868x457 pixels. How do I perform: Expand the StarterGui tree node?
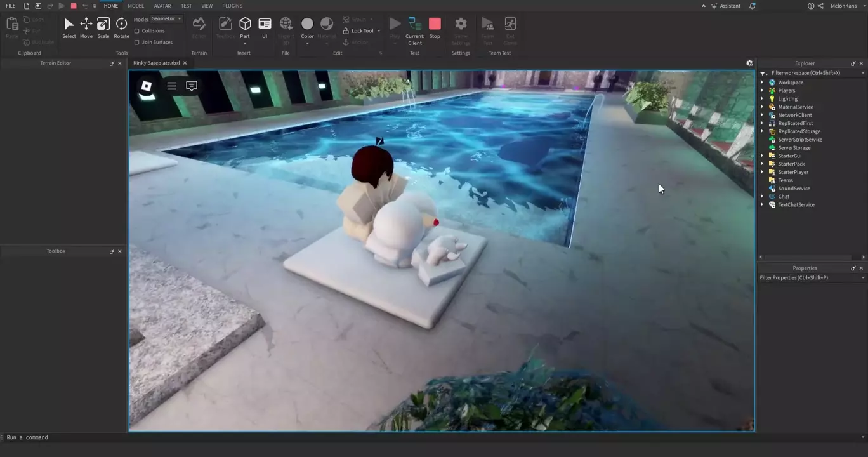click(x=762, y=156)
